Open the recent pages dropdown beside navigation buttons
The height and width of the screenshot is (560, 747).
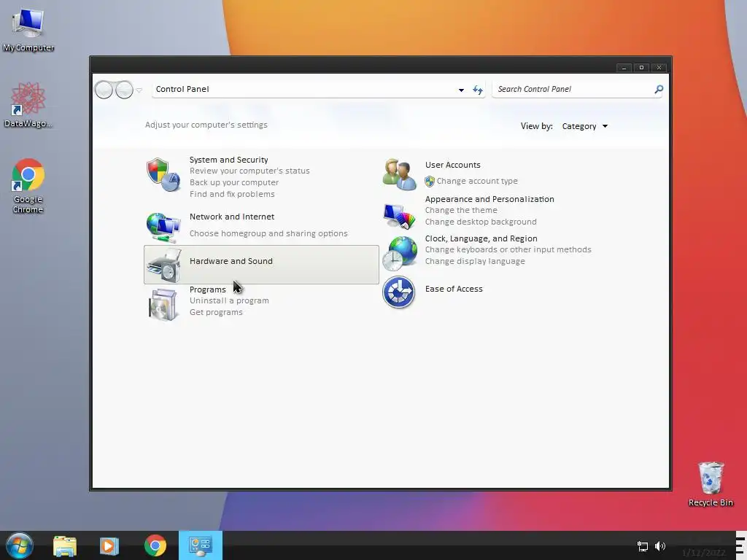pos(139,90)
